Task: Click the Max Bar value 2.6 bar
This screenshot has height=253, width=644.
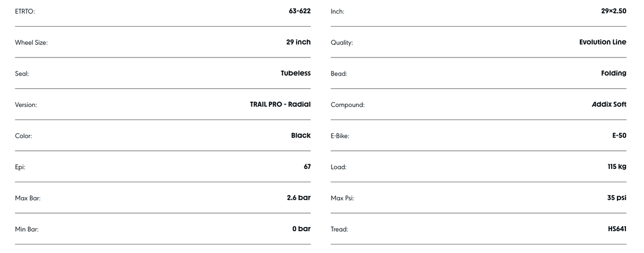Action: tap(299, 198)
